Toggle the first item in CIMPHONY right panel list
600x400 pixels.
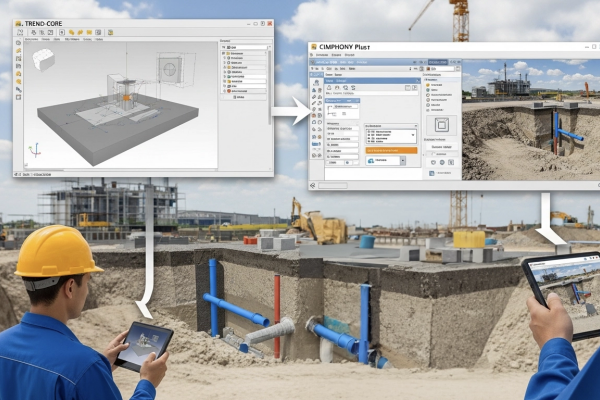click(x=429, y=86)
